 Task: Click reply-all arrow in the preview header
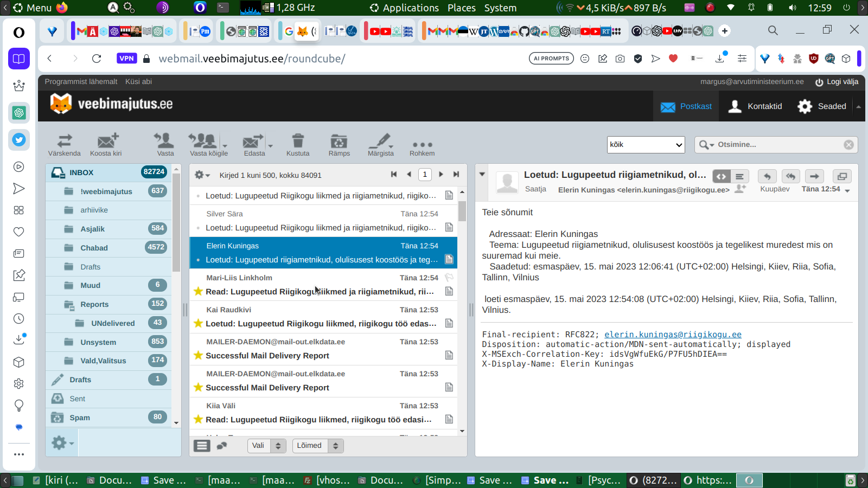pos(791,176)
